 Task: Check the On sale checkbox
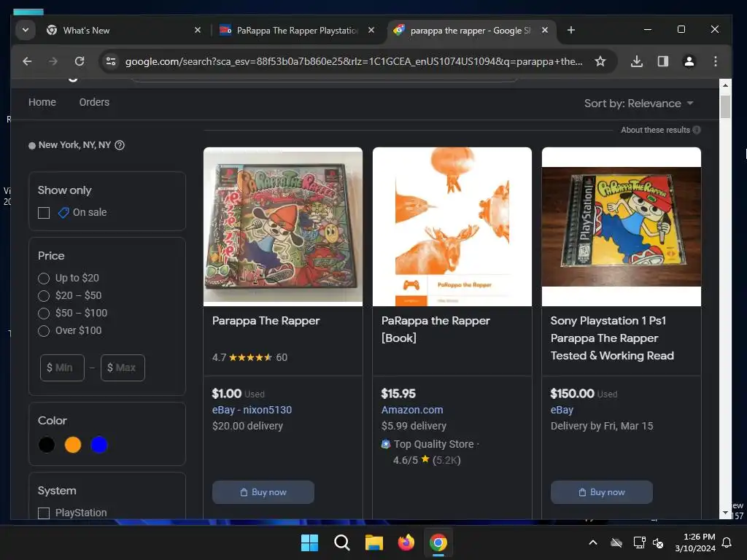tap(44, 213)
